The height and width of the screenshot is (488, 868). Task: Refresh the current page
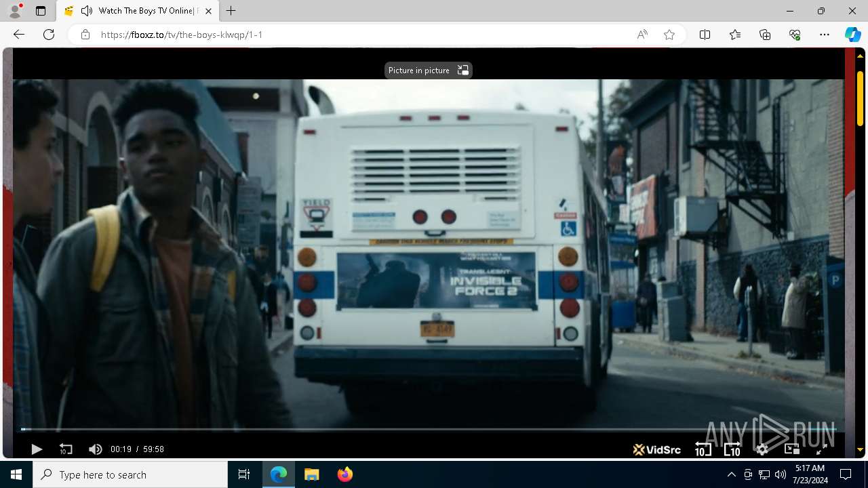(x=49, y=35)
